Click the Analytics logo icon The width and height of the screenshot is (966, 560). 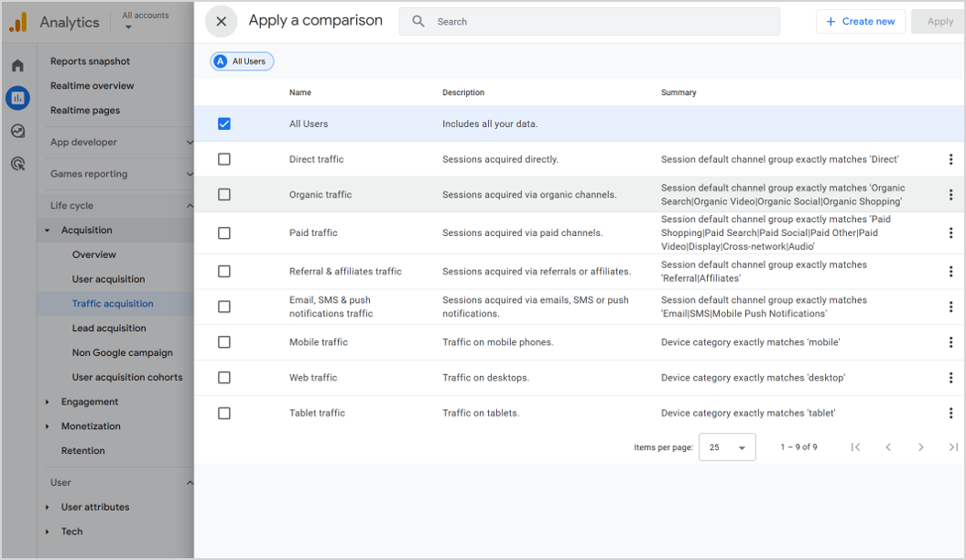(x=18, y=22)
